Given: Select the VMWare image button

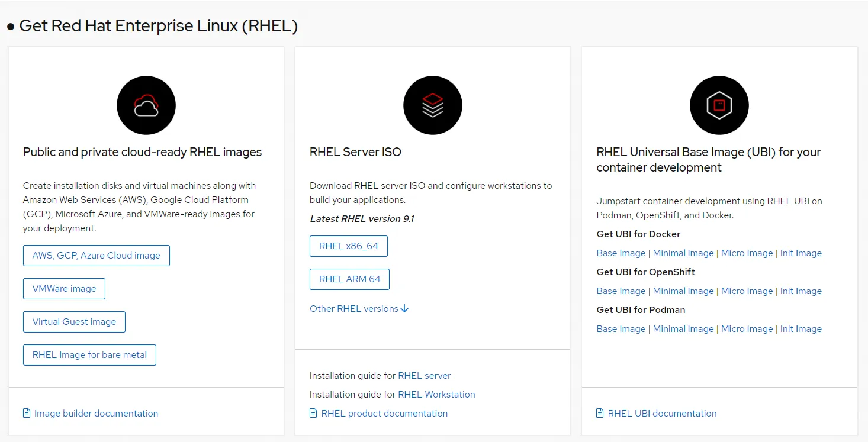Looking at the screenshot, I should [x=64, y=289].
